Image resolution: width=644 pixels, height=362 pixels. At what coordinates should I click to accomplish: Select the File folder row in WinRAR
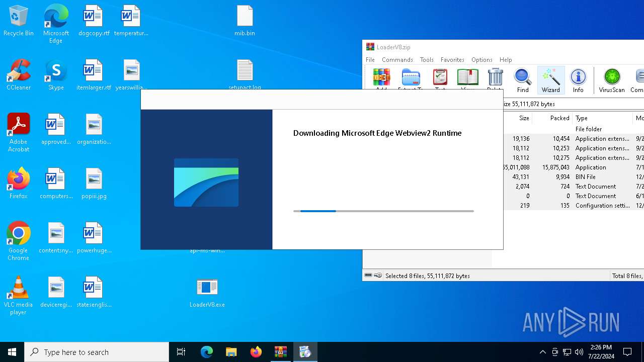pos(574,129)
